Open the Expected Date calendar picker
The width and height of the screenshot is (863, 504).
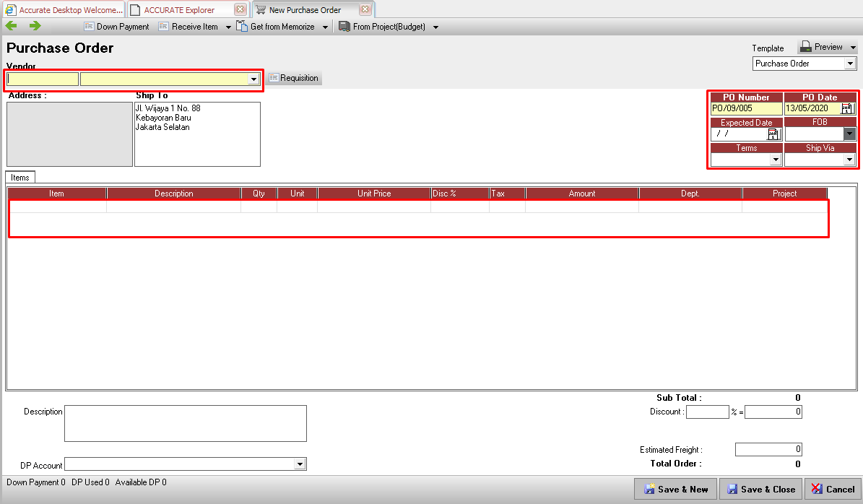773,134
